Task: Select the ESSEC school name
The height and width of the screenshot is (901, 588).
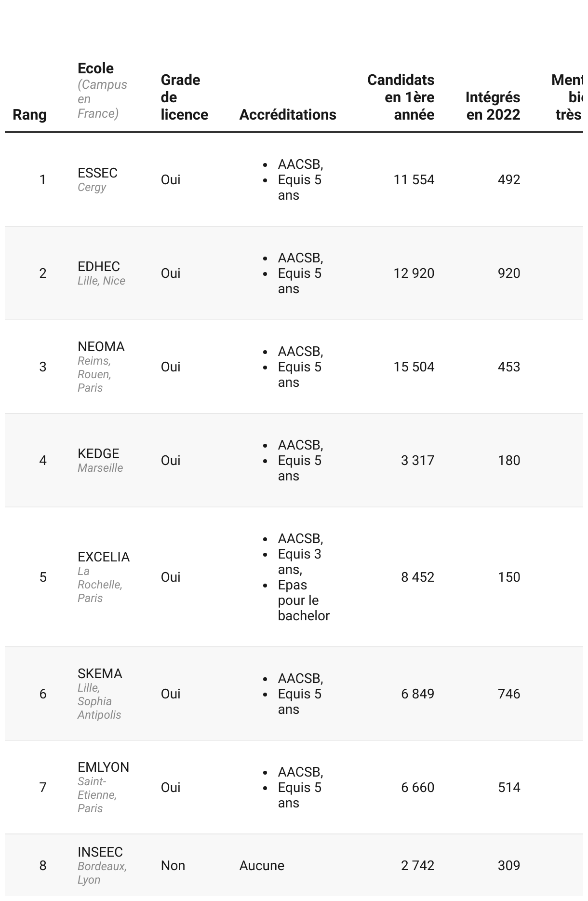Action: click(97, 173)
